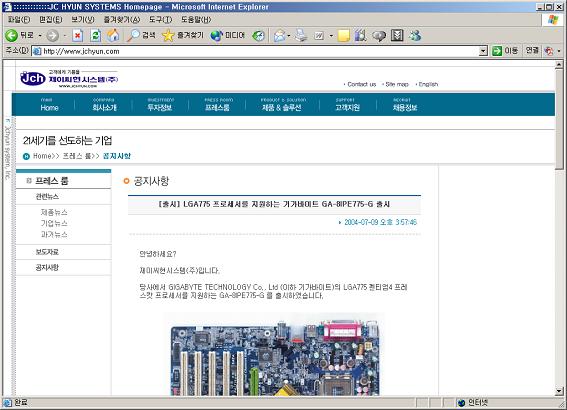567x410 pixels.
Task: Click the Stop loading icon
Action: [x=77, y=35]
